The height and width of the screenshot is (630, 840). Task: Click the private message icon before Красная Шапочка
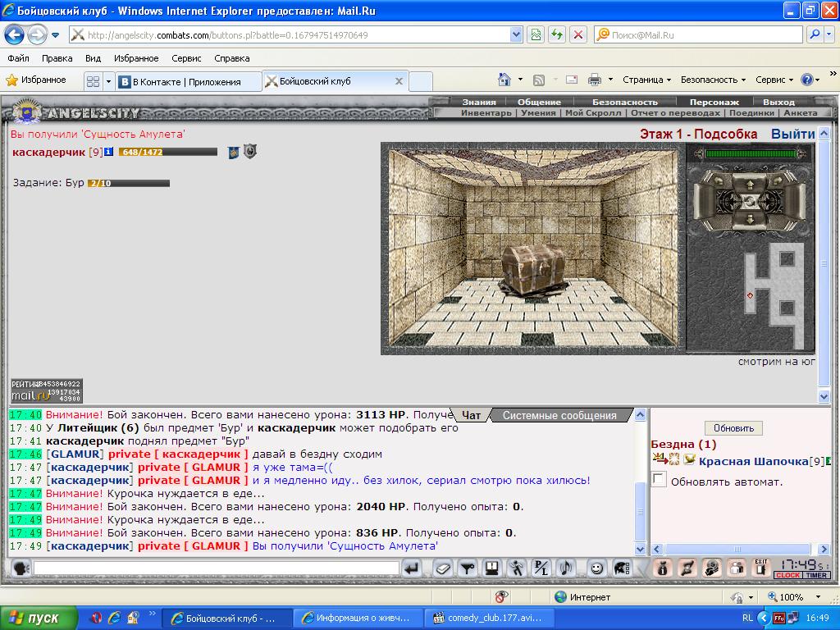point(660,459)
